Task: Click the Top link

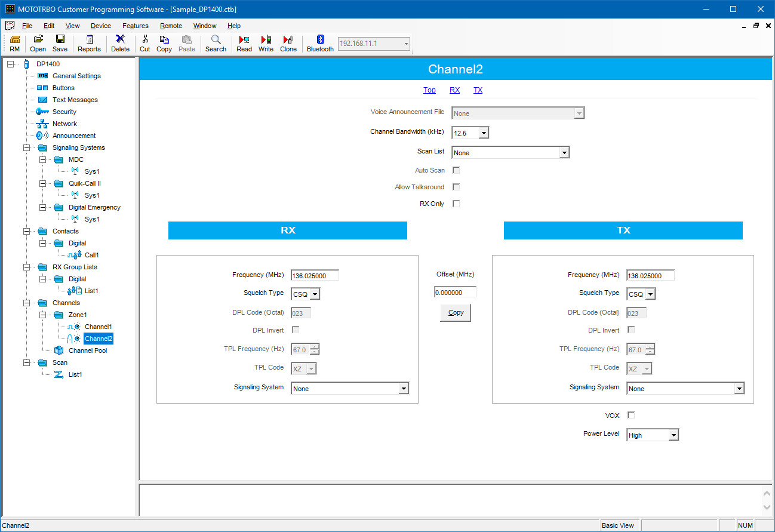Action: click(429, 90)
